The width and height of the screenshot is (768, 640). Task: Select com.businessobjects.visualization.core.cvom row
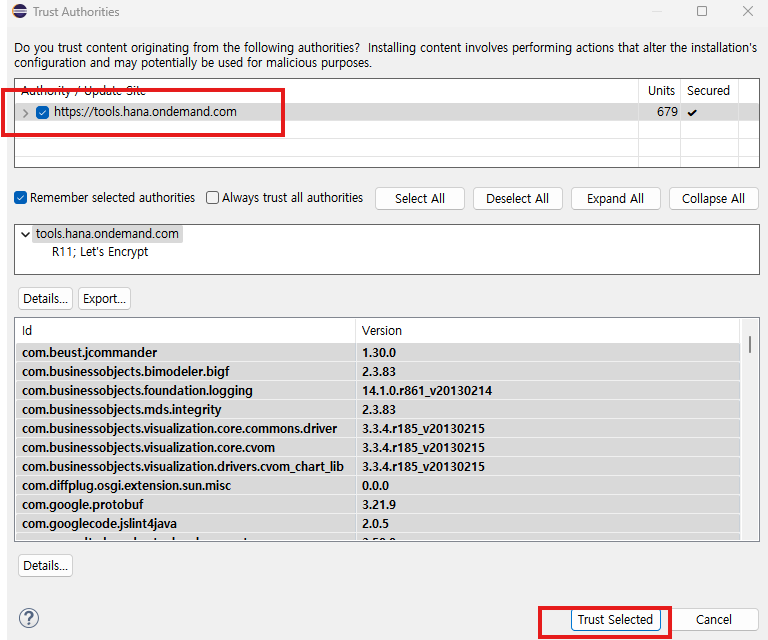click(378, 448)
